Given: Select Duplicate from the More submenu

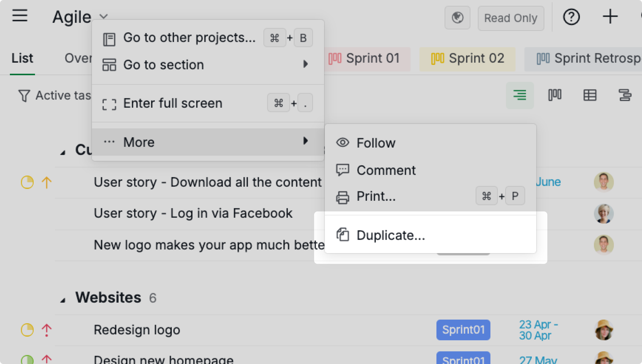Looking at the screenshot, I should [x=390, y=235].
